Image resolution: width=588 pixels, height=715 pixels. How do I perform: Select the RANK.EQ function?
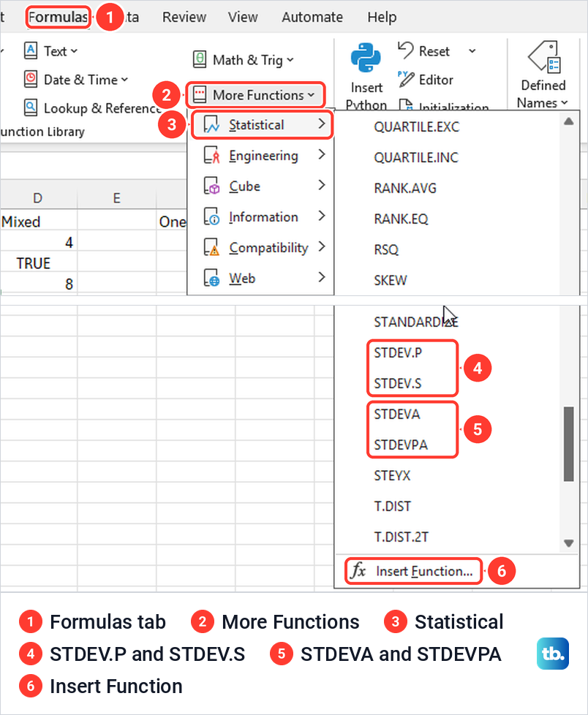[401, 219]
